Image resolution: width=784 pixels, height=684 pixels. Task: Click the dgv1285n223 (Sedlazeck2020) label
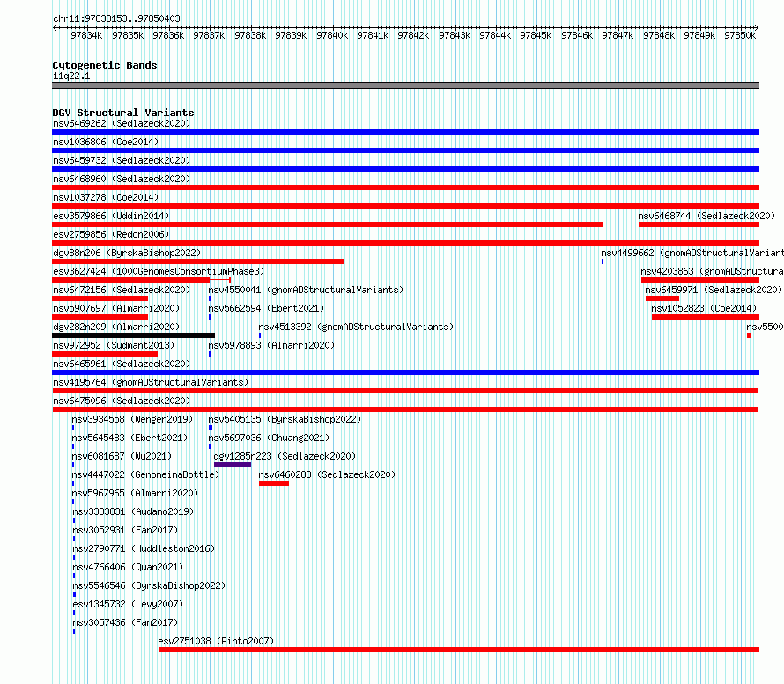pos(285,456)
